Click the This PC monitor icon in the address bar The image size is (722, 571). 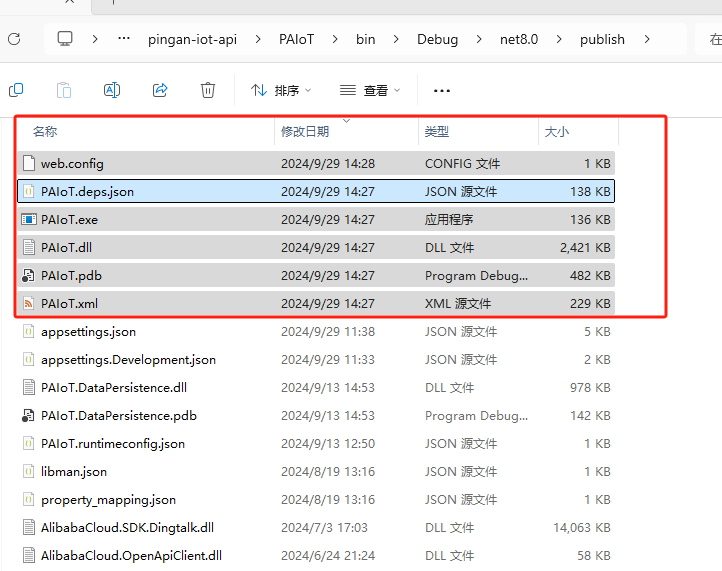[x=65, y=39]
